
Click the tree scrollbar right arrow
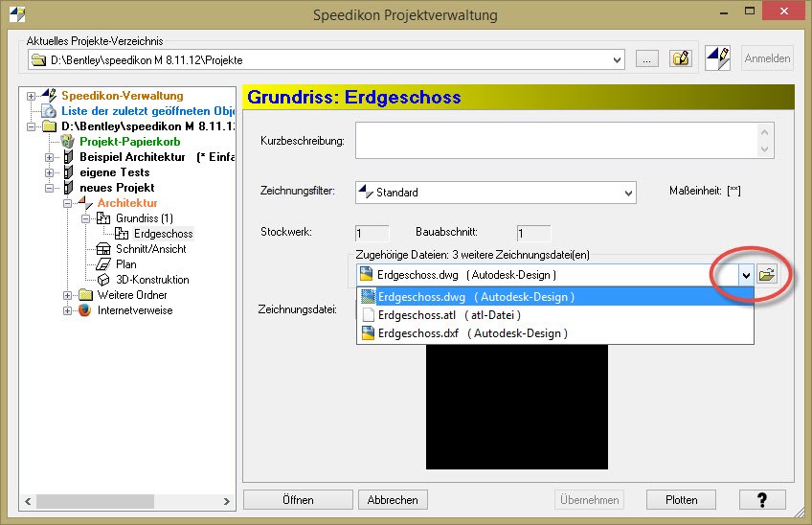[226, 501]
